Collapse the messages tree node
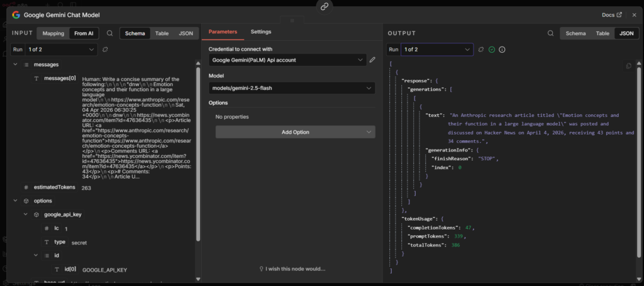Screen dimensions: 644x286 click(16, 65)
